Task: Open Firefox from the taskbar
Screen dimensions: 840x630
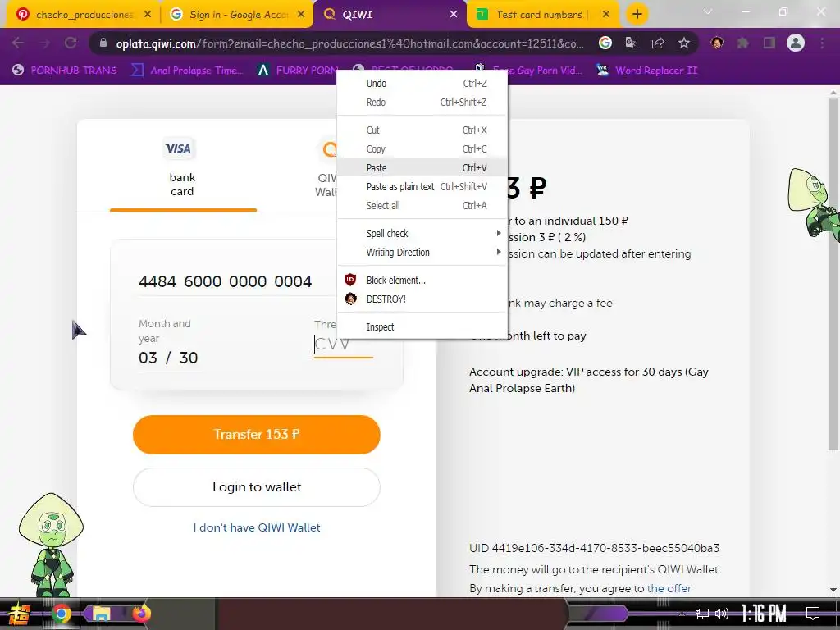Action: 141,614
